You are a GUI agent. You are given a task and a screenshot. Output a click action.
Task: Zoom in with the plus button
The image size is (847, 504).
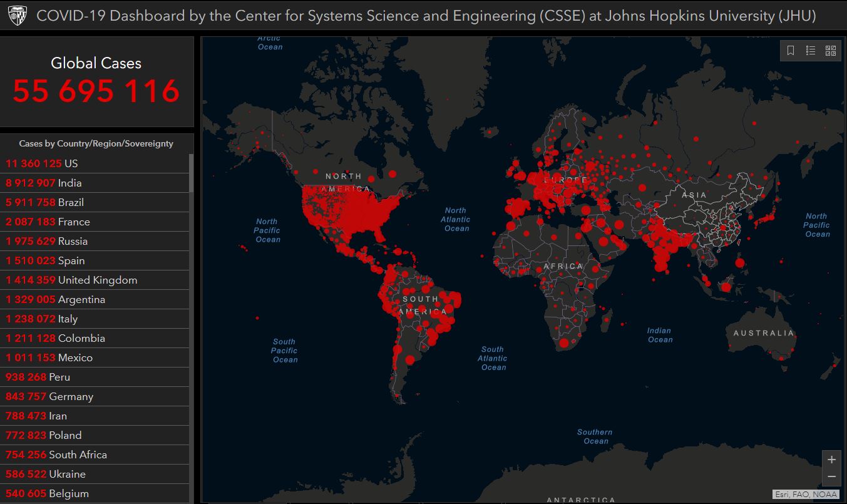[831, 460]
